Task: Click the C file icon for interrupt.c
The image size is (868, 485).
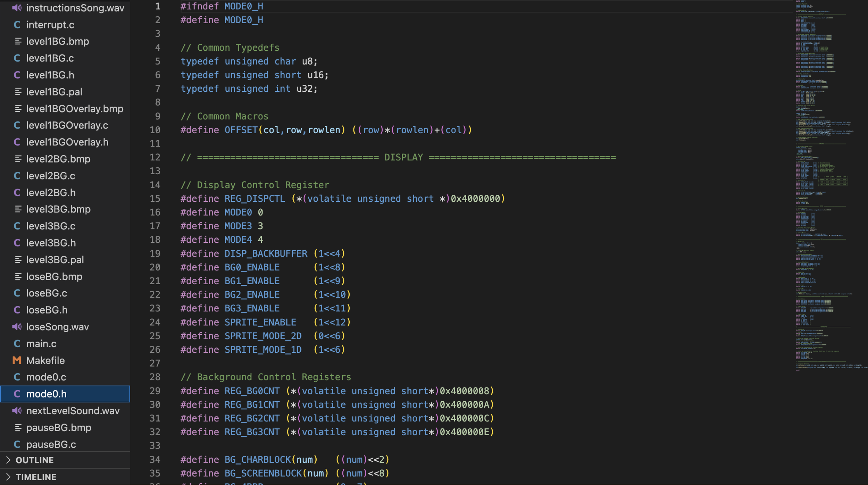Action: [17, 25]
